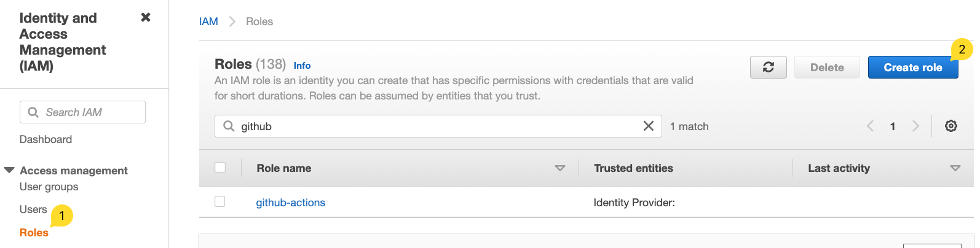Click the magnifier icon in roles filter

(229, 126)
